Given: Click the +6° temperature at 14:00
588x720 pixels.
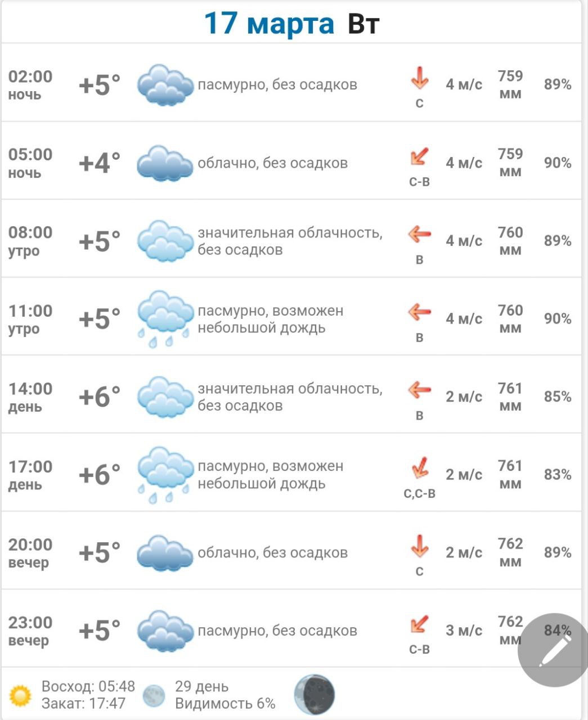Looking at the screenshot, I should [100, 397].
